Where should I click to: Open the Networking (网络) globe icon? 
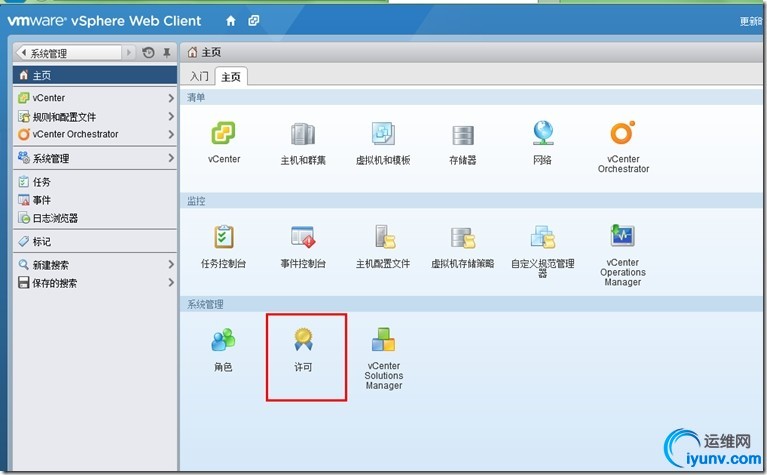click(x=543, y=133)
